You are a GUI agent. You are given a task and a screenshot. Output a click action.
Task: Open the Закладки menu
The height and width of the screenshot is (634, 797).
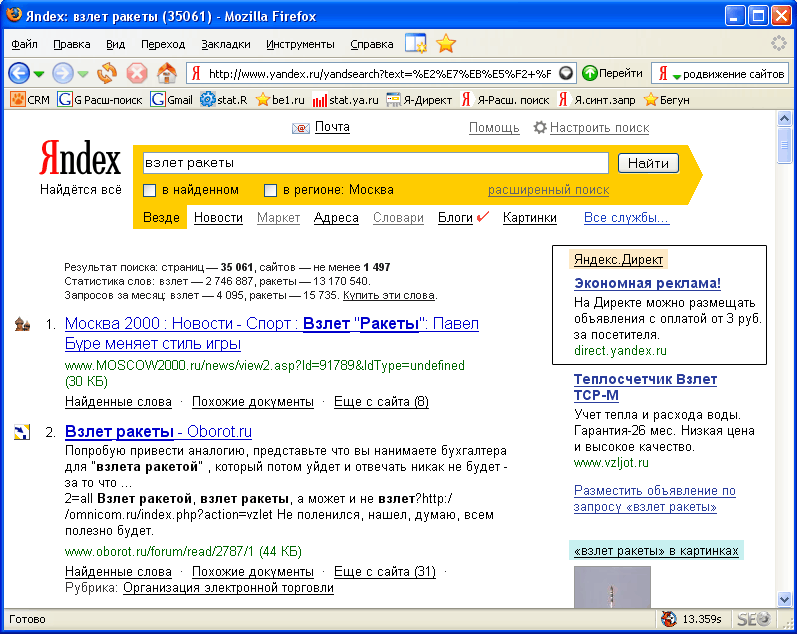click(226, 44)
